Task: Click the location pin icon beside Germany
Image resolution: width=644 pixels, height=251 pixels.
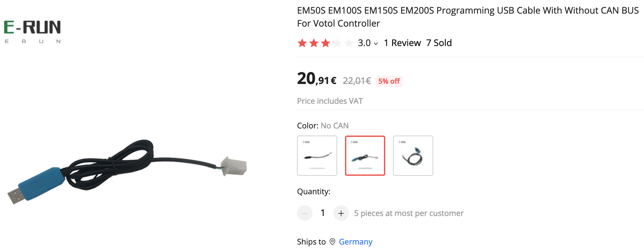Action: [332, 242]
